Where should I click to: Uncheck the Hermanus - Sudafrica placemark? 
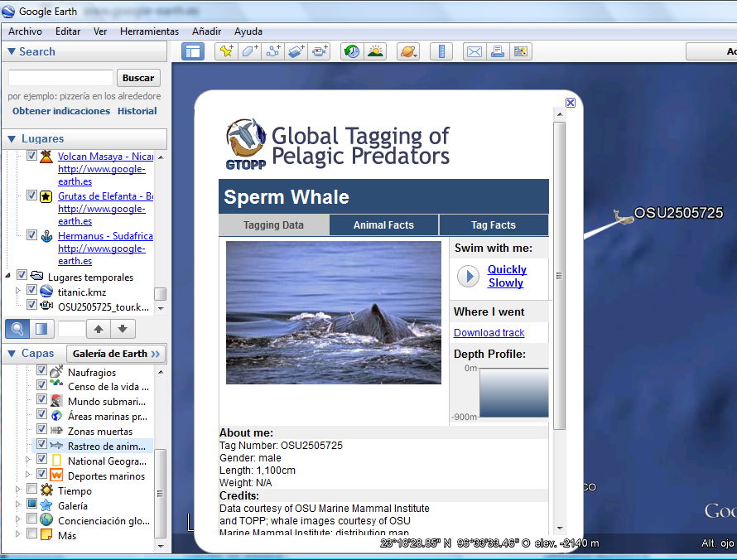point(31,234)
